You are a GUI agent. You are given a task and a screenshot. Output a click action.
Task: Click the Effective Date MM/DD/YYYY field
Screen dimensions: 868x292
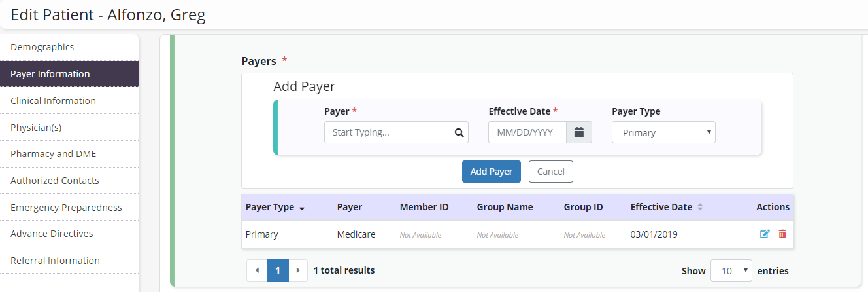pyautogui.click(x=527, y=132)
